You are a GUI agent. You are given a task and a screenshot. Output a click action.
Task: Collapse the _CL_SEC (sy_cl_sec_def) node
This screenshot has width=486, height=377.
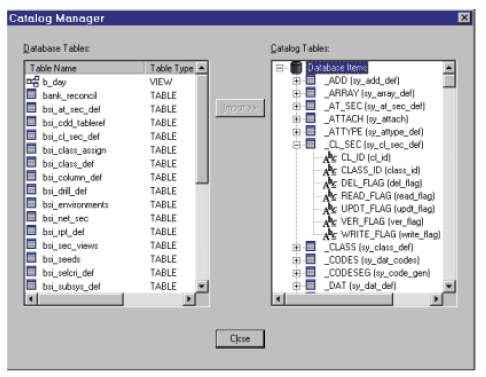point(296,145)
